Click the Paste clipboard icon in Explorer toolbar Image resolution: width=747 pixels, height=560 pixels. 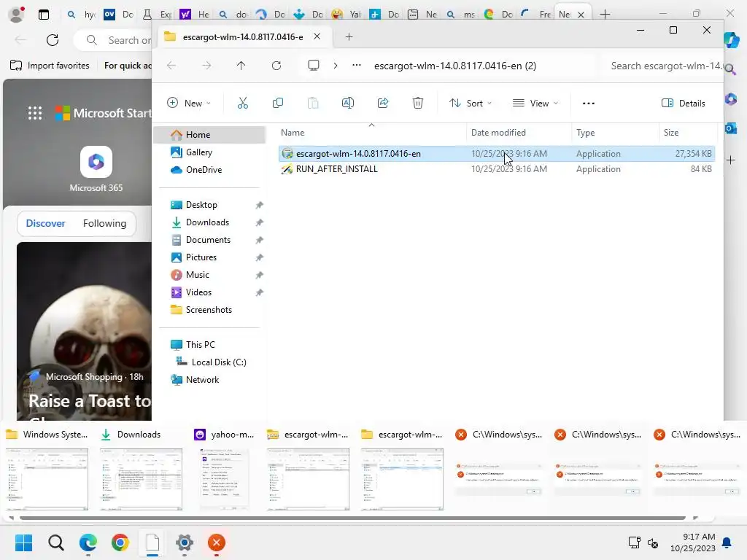tap(312, 103)
